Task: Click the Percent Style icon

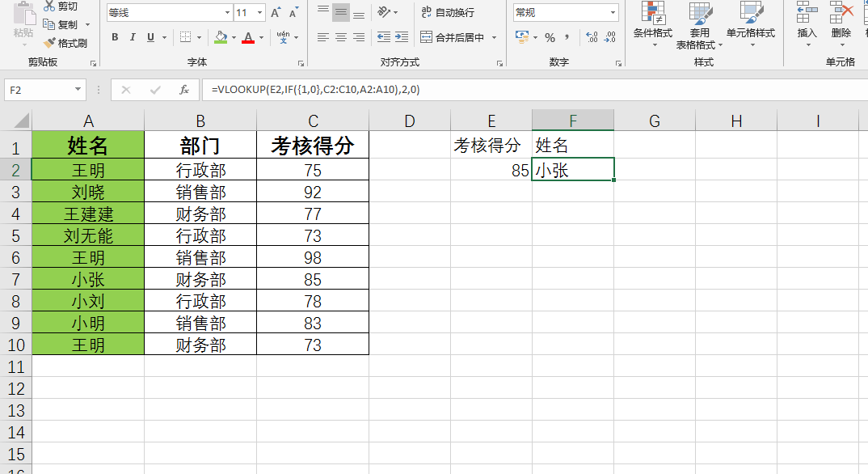Action: 550,37
